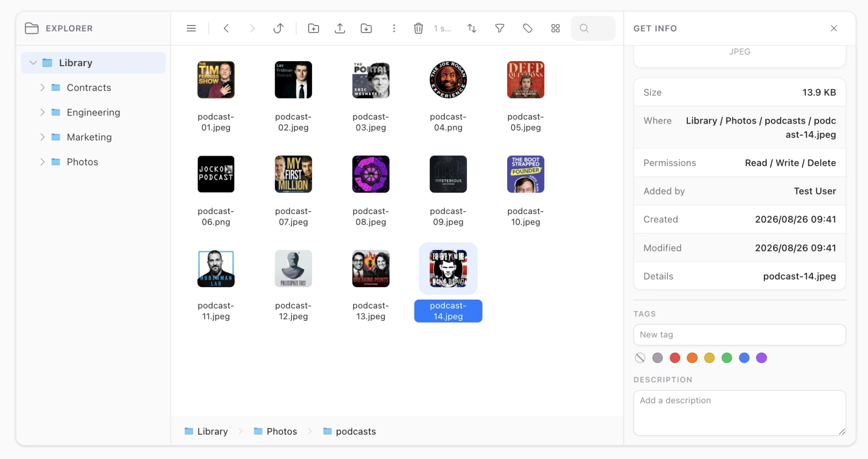This screenshot has width=868, height=459.
Task: Select podcast-11.jpeg thumbnail
Action: point(216,269)
